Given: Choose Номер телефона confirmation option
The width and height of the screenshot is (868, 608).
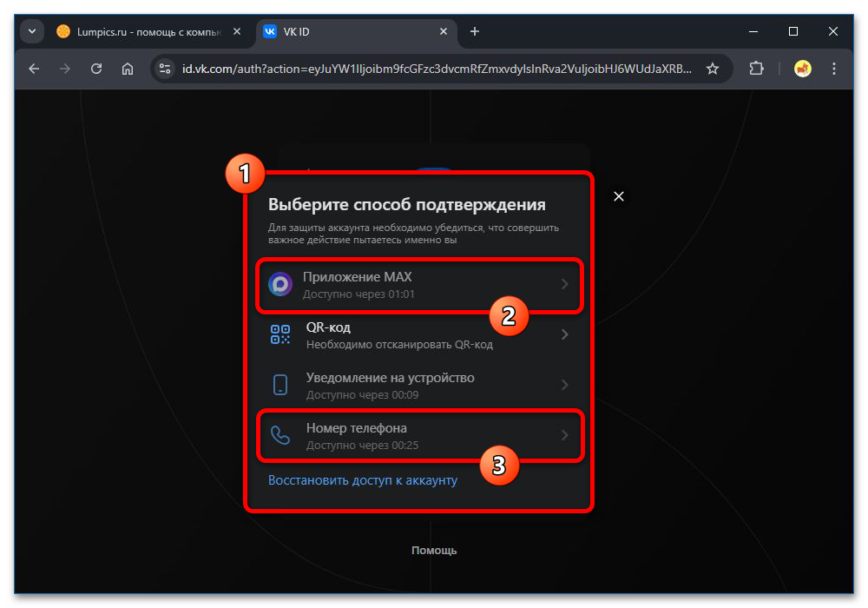Looking at the screenshot, I should tap(419, 436).
